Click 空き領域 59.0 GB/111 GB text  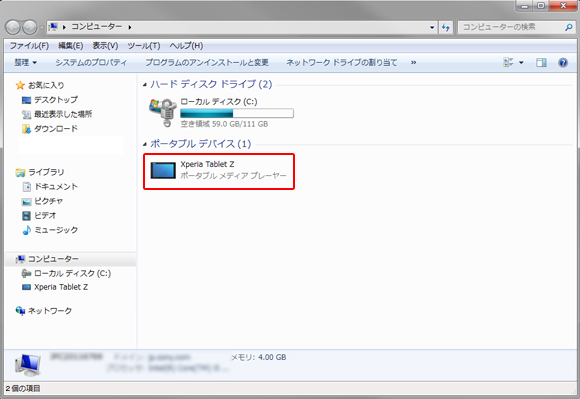[224, 124]
